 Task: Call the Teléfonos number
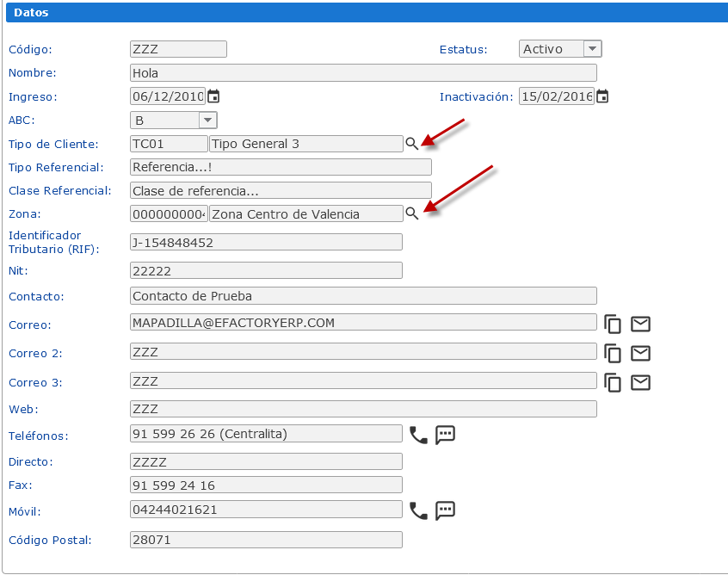[x=418, y=435]
